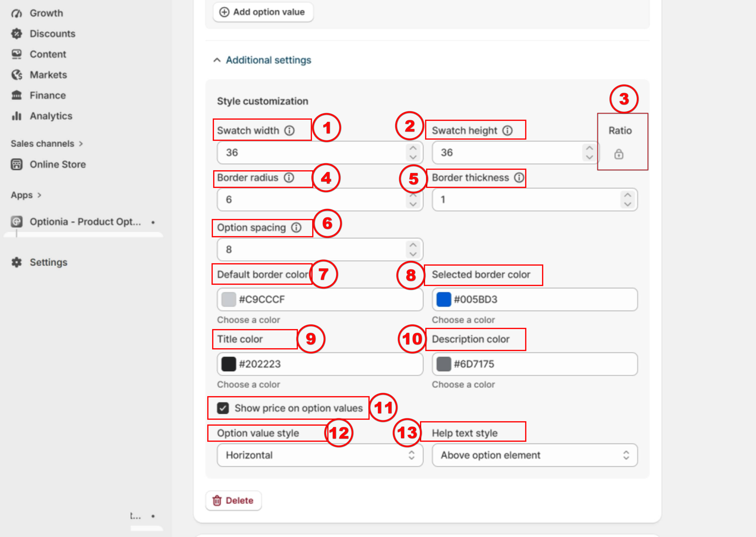Open the Help text style dropdown
Viewport: 756px width, 537px height.
coord(535,455)
